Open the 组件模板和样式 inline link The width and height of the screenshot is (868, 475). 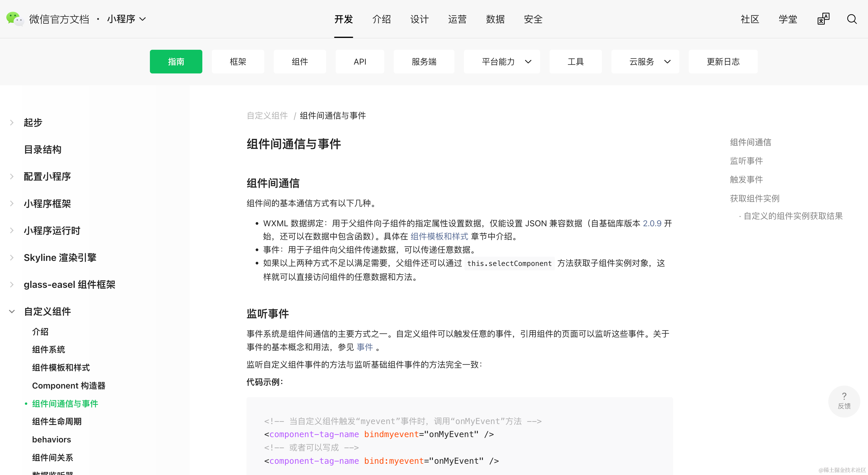coord(439,237)
